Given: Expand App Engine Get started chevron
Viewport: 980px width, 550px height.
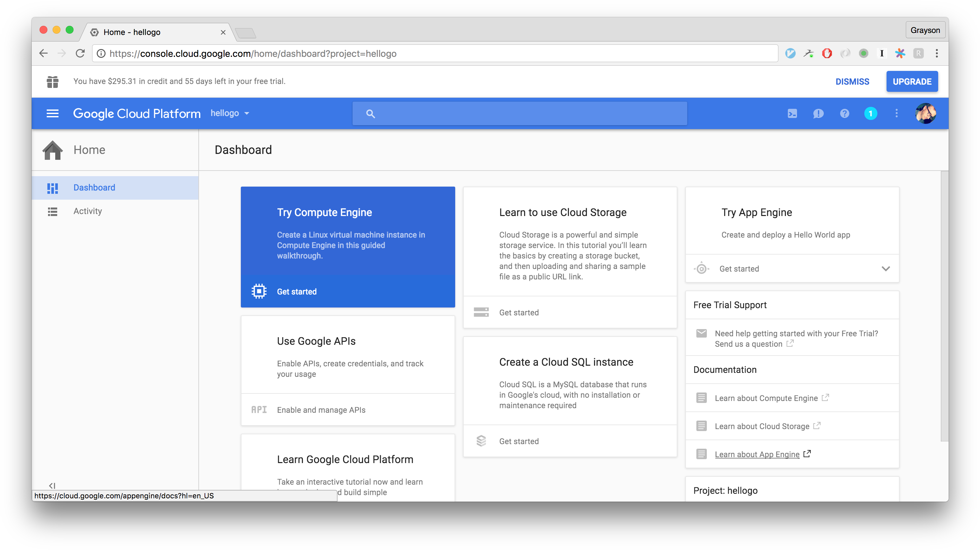Looking at the screenshot, I should click(886, 269).
